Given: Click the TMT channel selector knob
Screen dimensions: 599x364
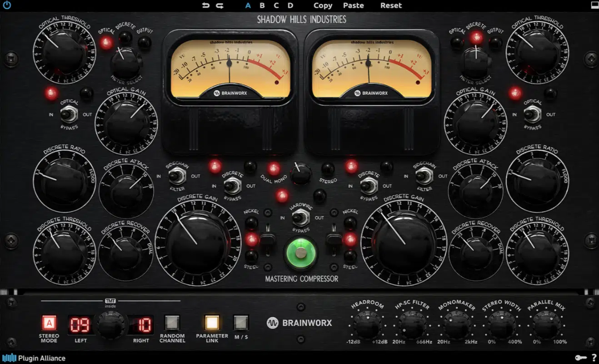Looking at the screenshot, I should click(110, 326).
